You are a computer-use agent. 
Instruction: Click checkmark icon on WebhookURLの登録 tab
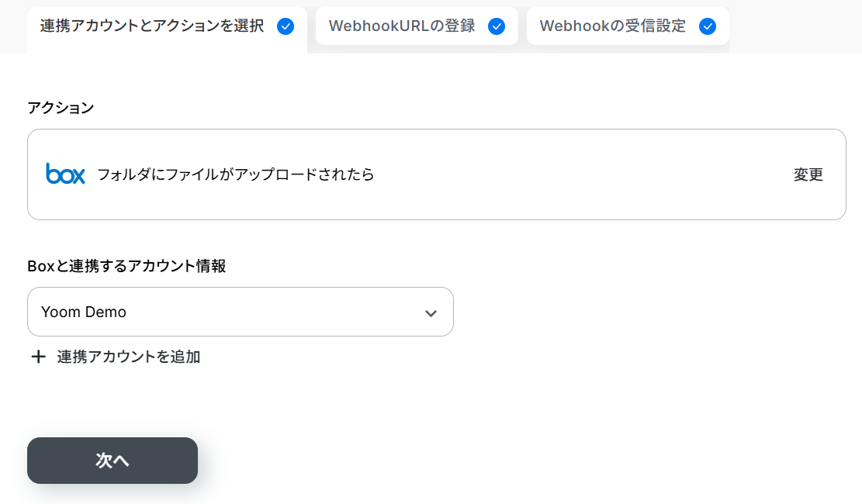(x=497, y=26)
